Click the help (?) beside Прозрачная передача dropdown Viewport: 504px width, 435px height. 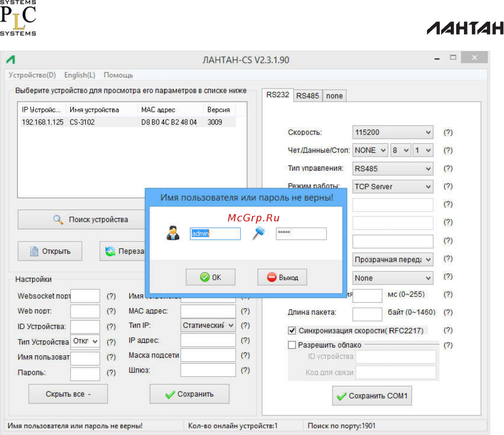[x=448, y=259]
